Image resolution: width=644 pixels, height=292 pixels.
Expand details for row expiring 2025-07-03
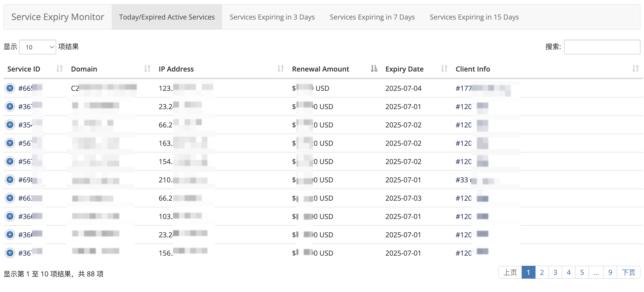[x=10, y=198]
